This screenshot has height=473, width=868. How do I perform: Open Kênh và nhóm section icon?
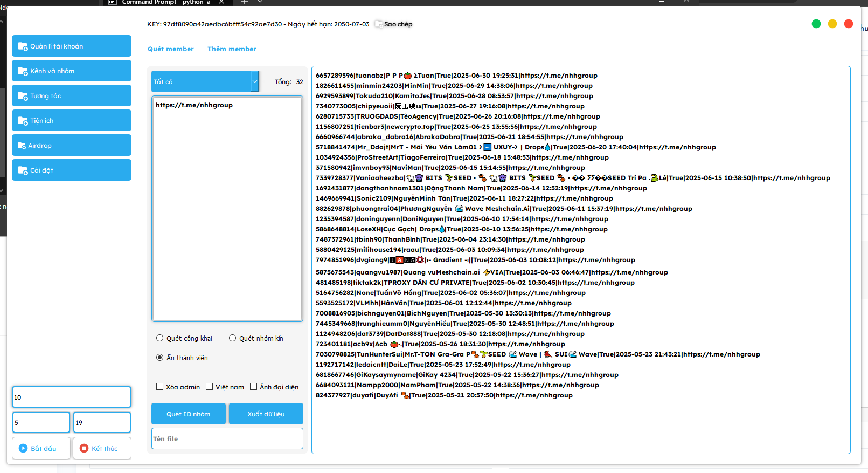point(23,71)
